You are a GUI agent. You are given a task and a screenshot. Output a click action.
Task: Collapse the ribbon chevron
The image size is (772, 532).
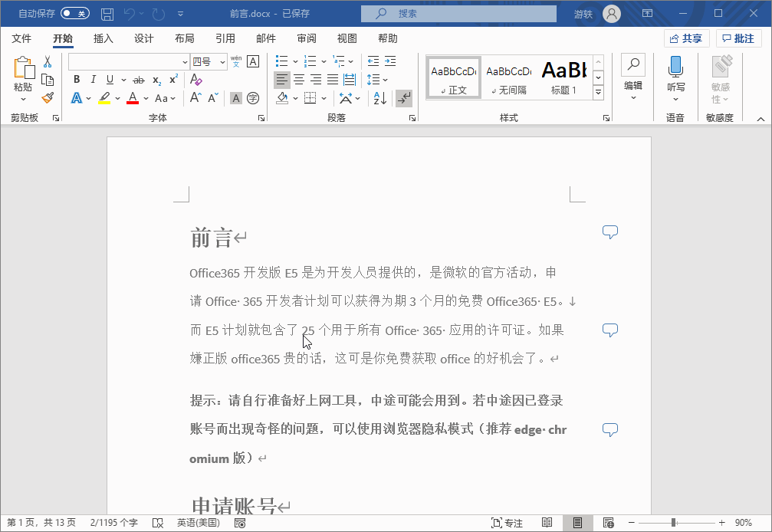click(761, 119)
